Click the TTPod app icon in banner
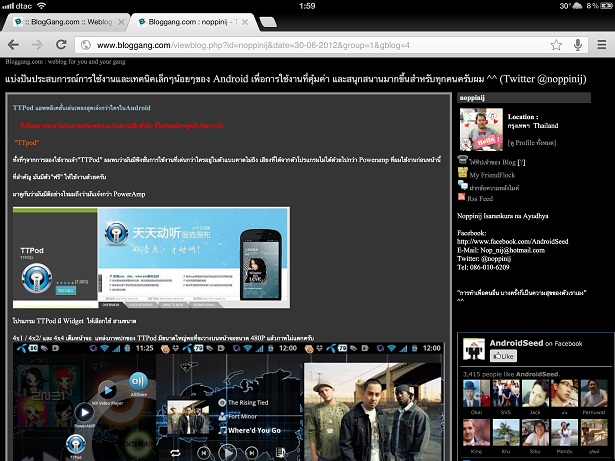This screenshot has width=615, height=461. pyautogui.click(x=36, y=278)
